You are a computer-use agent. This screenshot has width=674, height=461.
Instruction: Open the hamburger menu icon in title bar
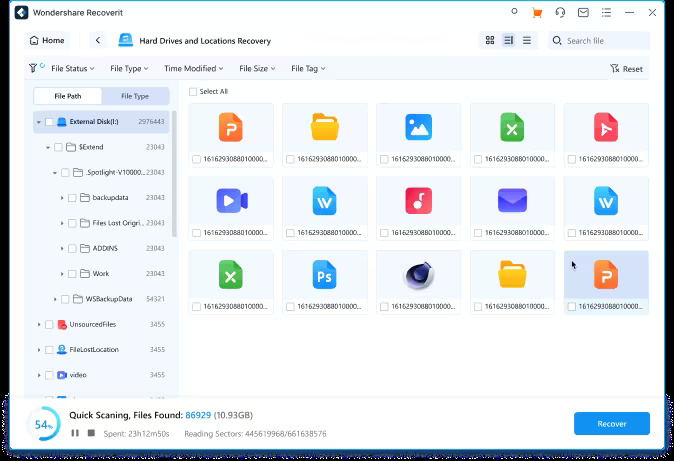tap(606, 12)
